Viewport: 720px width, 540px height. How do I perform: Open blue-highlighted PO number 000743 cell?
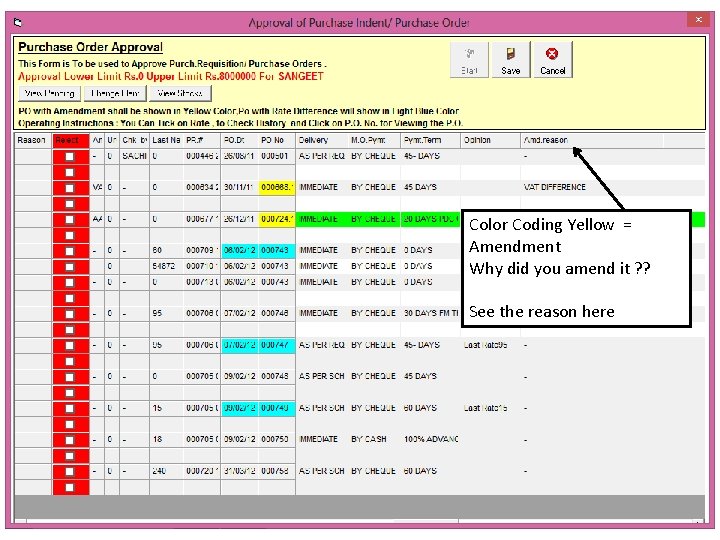pyautogui.click(x=277, y=250)
